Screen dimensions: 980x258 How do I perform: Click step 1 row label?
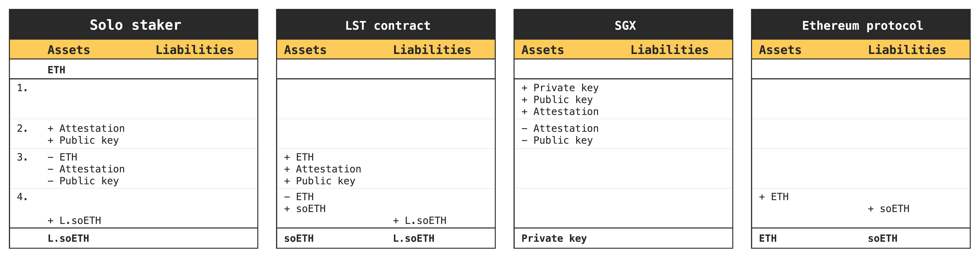[22, 88]
